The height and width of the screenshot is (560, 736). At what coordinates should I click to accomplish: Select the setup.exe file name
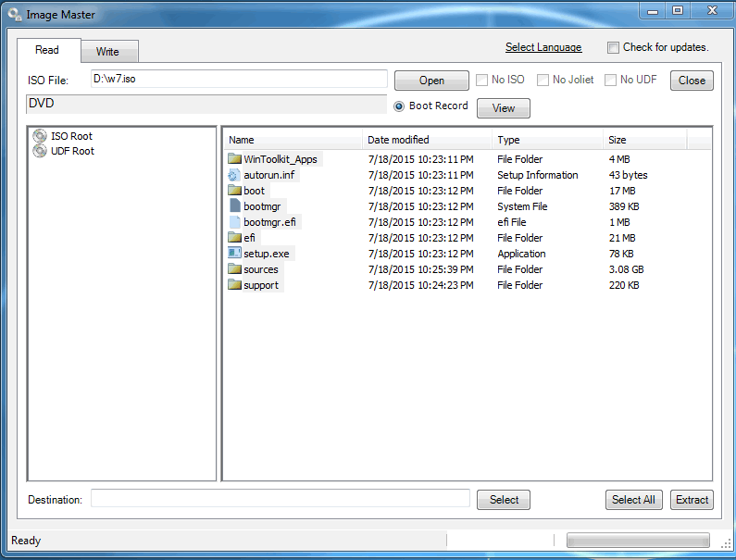(x=267, y=254)
